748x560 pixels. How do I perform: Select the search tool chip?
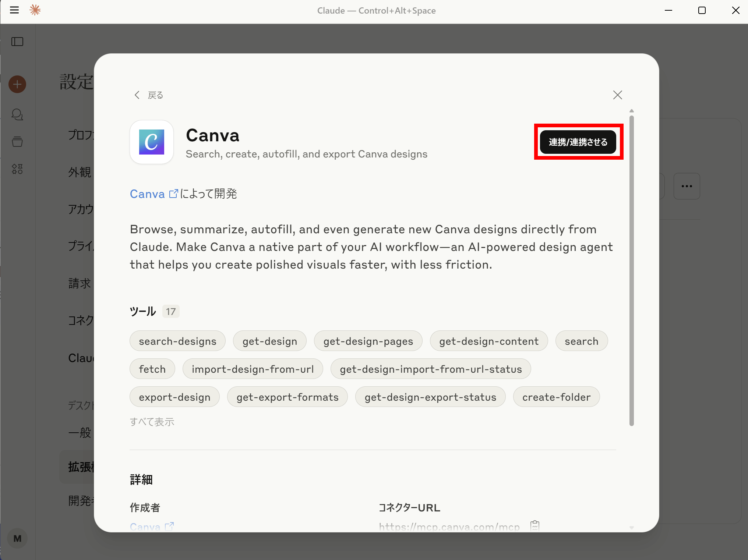point(582,341)
